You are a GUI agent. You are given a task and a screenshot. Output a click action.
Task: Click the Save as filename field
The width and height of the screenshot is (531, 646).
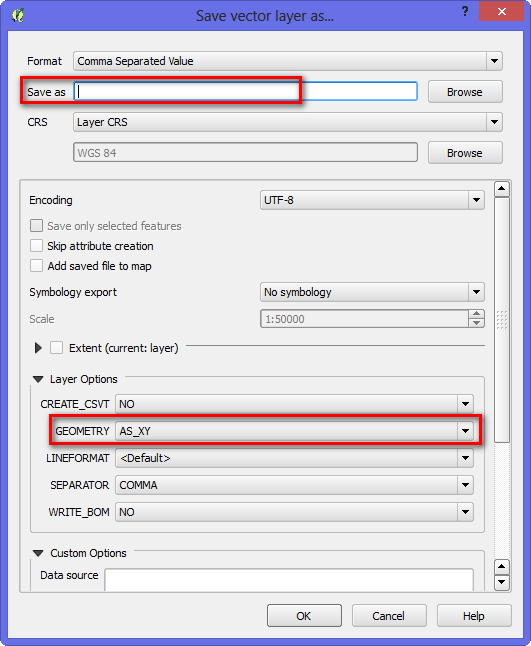point(246,91)
